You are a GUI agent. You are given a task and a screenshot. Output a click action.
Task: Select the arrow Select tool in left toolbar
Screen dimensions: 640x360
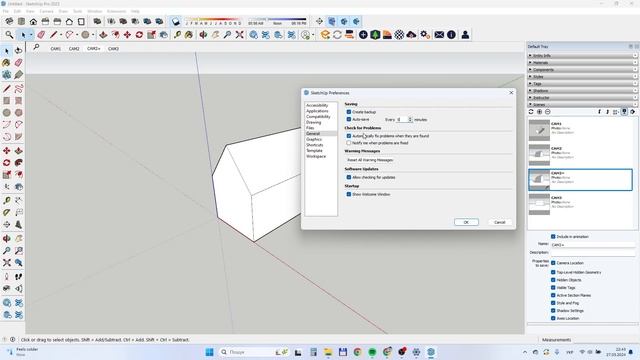pyautogui.click(x=7, y=51)
